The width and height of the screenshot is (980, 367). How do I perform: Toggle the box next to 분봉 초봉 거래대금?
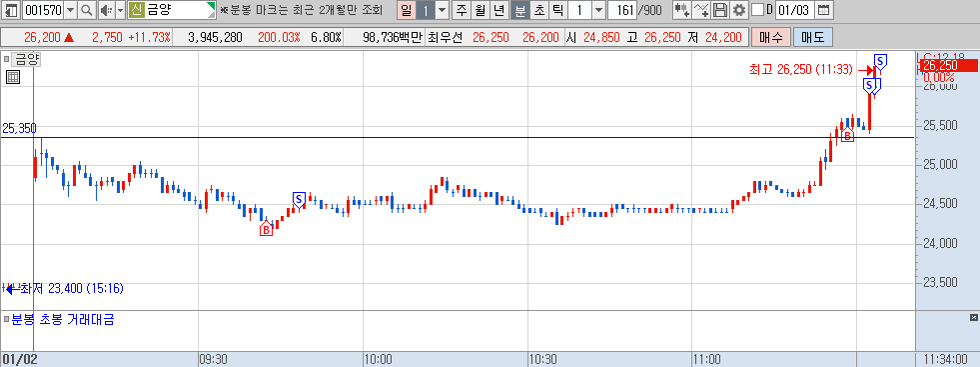7,320
